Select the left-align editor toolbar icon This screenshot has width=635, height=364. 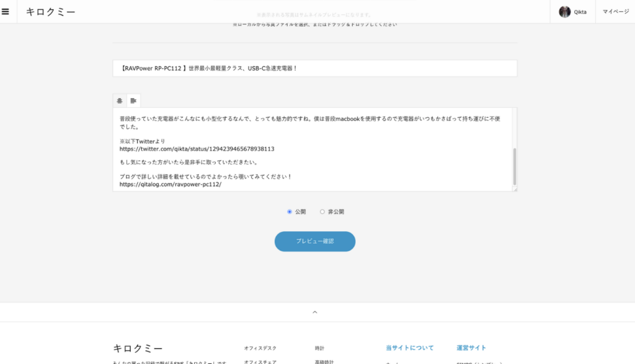[x=133, y=101]
